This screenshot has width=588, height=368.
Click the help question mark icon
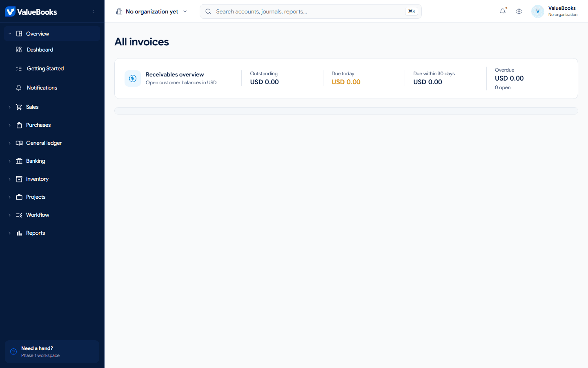click(x=13, y=352)
